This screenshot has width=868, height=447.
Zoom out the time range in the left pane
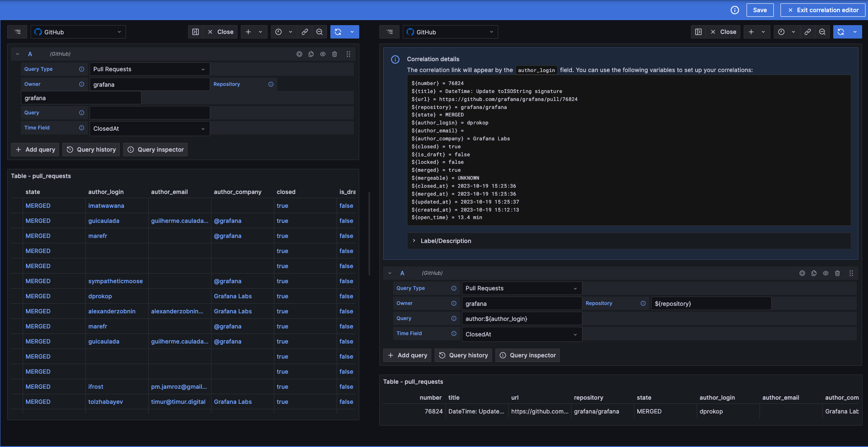(319, 31)
